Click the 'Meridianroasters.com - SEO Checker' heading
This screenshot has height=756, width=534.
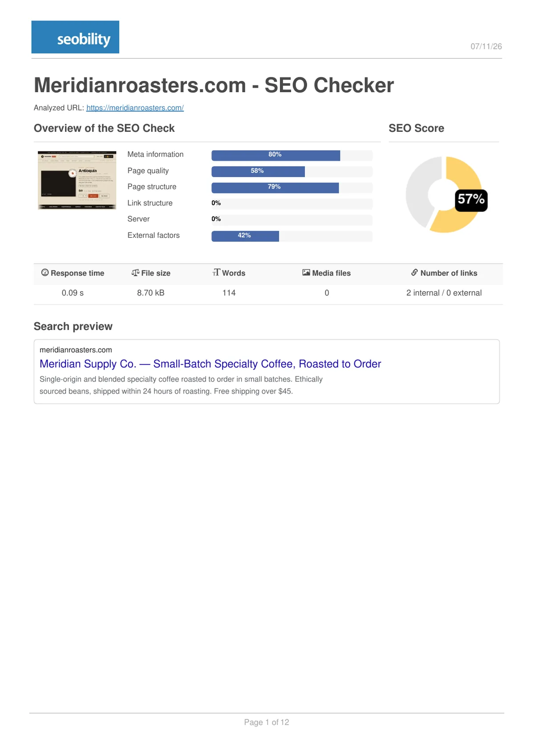214,85
